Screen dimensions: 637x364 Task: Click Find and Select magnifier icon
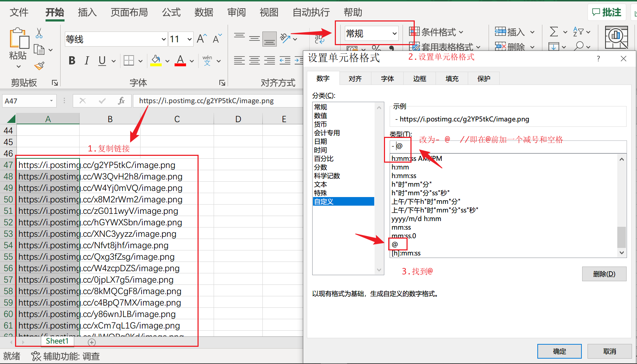pyautogui.click(x=579, y=47)
